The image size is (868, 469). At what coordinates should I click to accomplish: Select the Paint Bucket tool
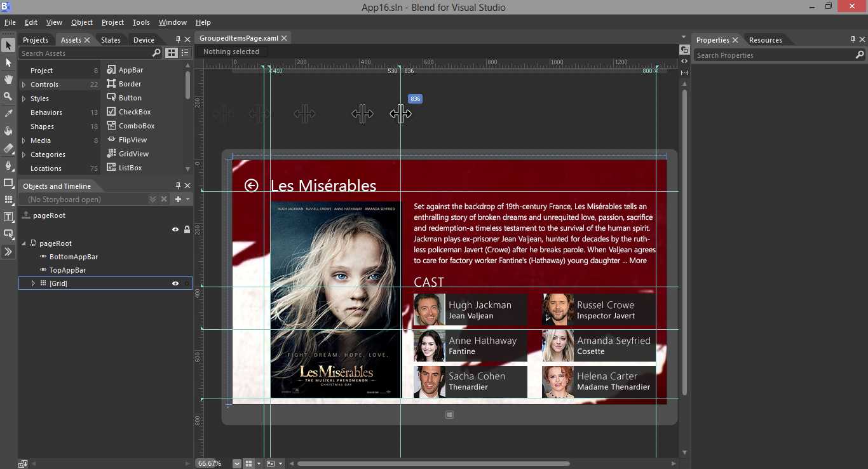[8, 130]
